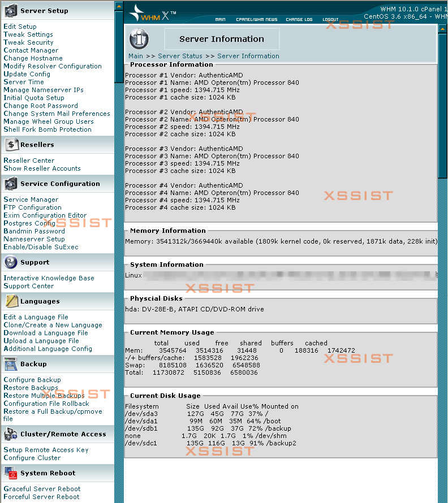
Task: Open Setup Remote Access Key link
Action: point(46,450)
